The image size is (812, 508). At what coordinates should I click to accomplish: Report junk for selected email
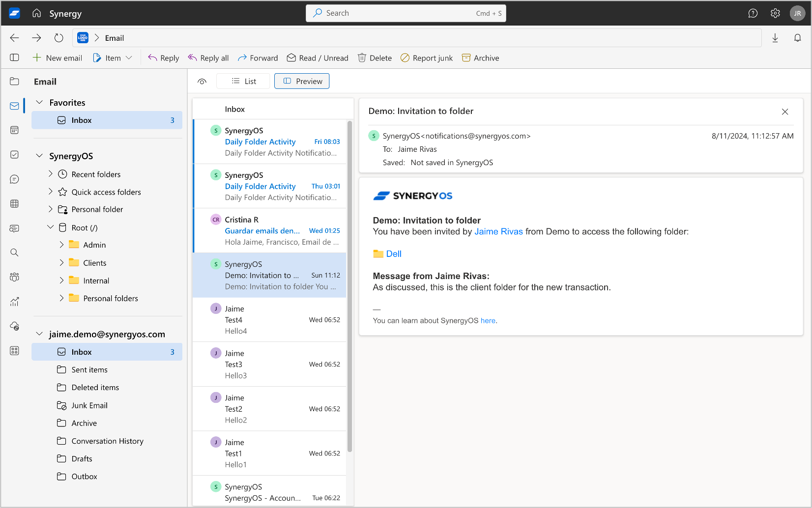click(427, 58)
